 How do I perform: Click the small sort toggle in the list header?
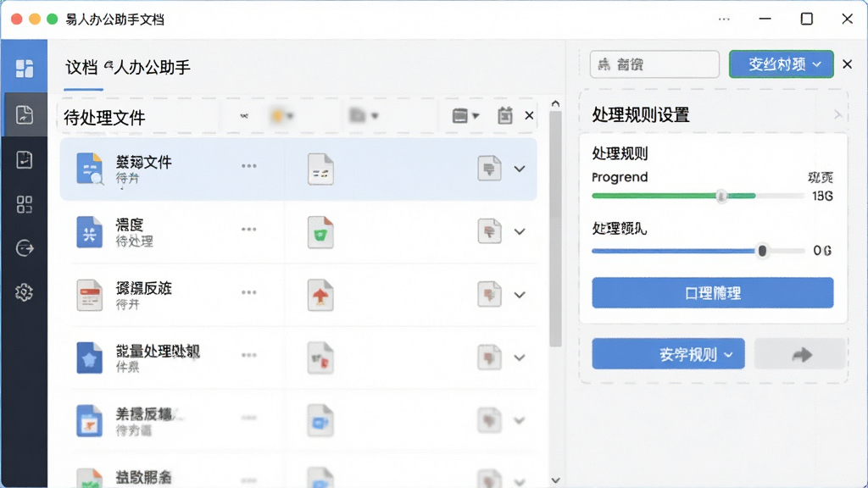(244, 115)
